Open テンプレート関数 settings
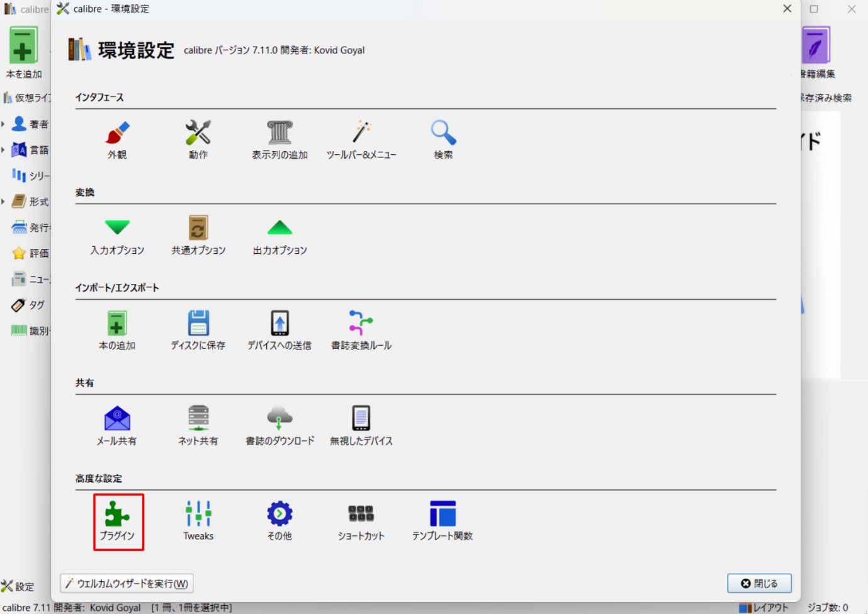 point(442,521)
